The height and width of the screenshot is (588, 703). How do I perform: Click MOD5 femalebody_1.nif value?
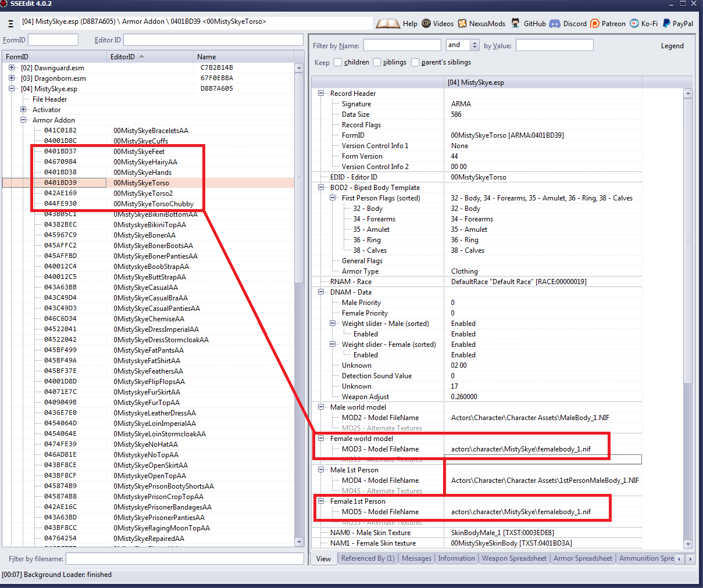click(521, 512)
